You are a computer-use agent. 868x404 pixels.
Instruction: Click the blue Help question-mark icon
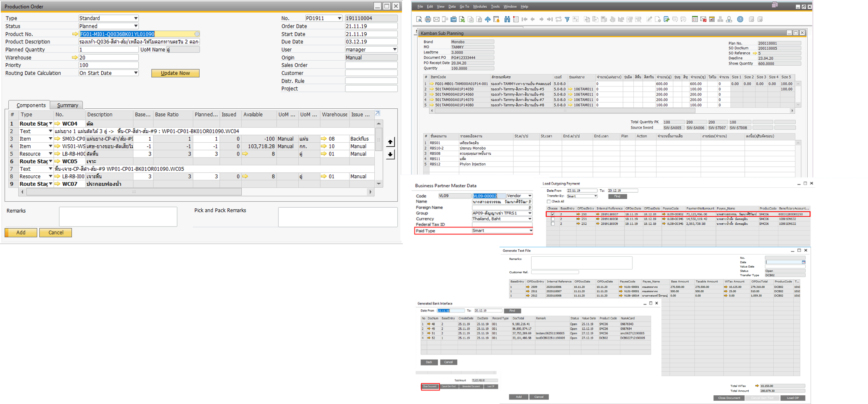[x=740, y=19]
